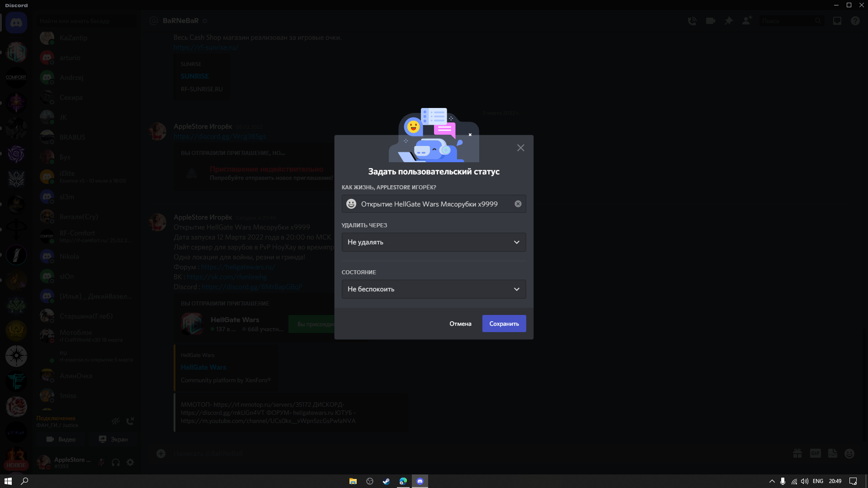Add friends to DM icon
This screenshot has height=488, width=868.
tap(747, 21)
